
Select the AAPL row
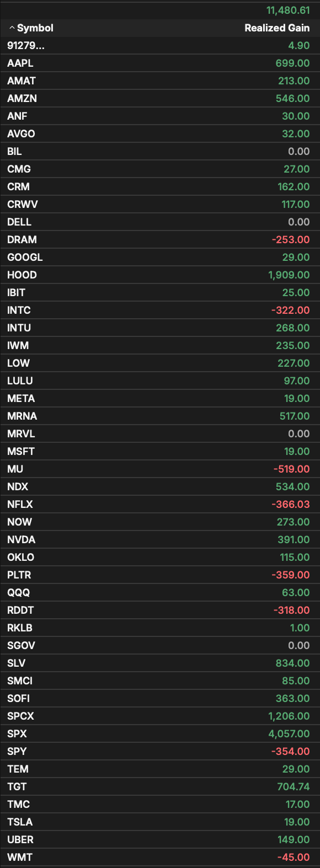click(x=160, y=63)
